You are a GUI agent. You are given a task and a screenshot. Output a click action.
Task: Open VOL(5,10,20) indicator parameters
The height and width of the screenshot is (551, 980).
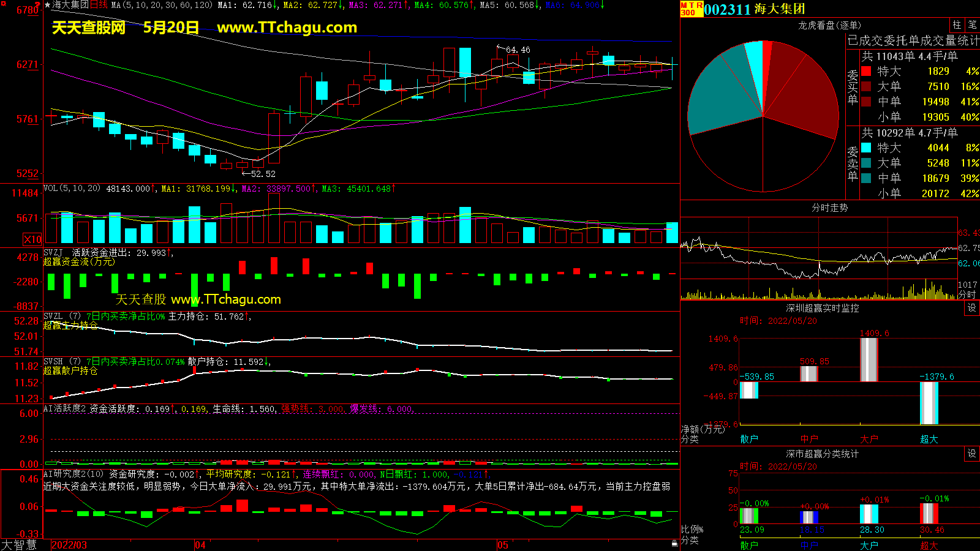click(72, 189)
